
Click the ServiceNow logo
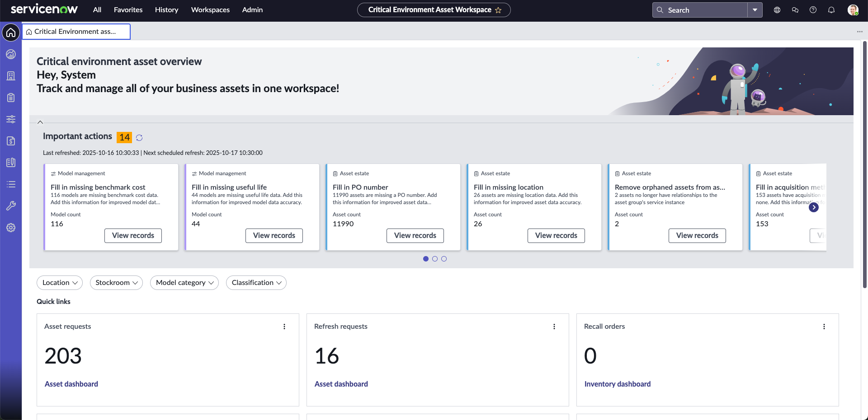[44, 9]
